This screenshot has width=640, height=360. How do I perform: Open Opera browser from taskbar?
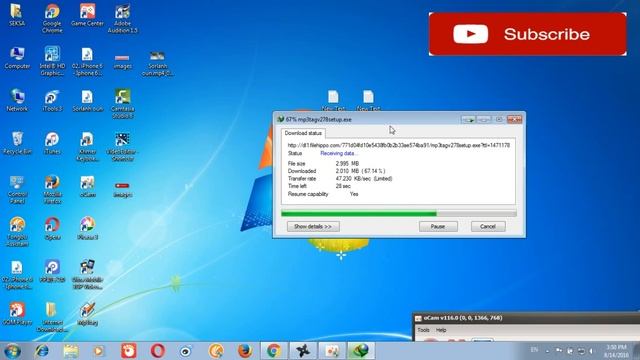(158, 351)
